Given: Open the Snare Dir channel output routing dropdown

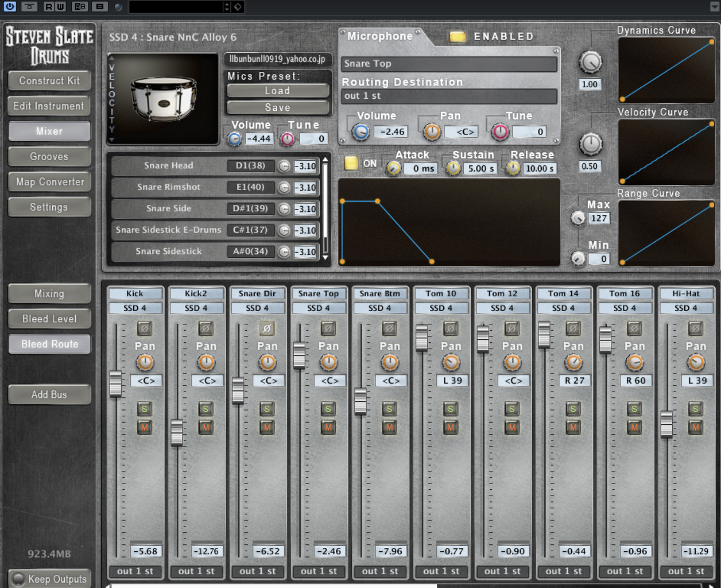Looking at the screenshot, I should [258, 571].
